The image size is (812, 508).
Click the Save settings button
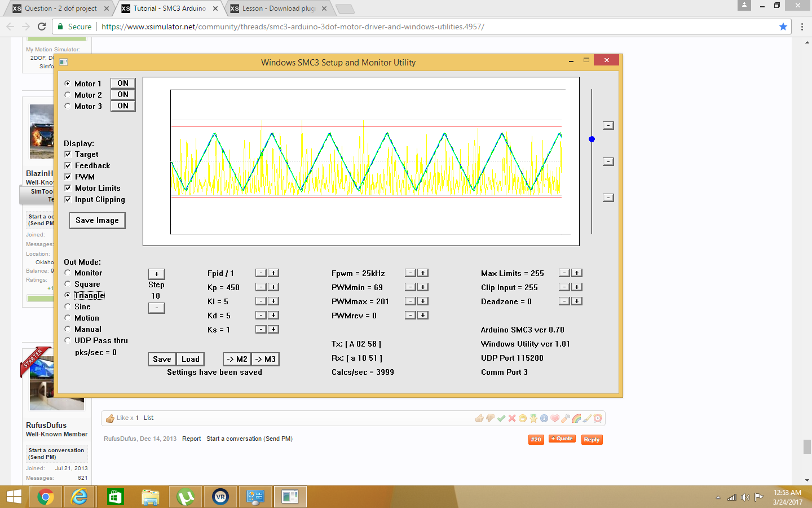click(x=162, y=360)
